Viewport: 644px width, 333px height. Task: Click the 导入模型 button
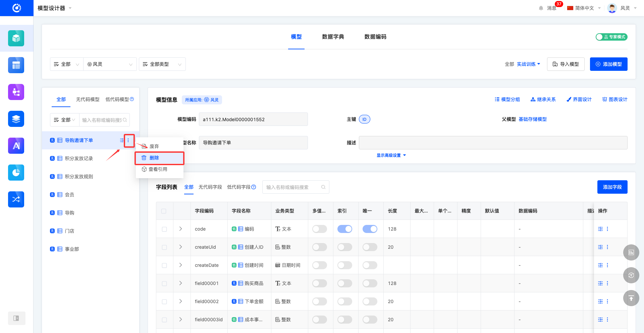click(566, 64)
